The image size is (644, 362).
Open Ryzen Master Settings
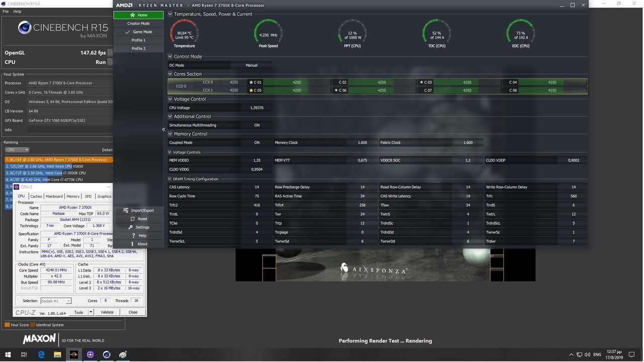tap(138, 227)
